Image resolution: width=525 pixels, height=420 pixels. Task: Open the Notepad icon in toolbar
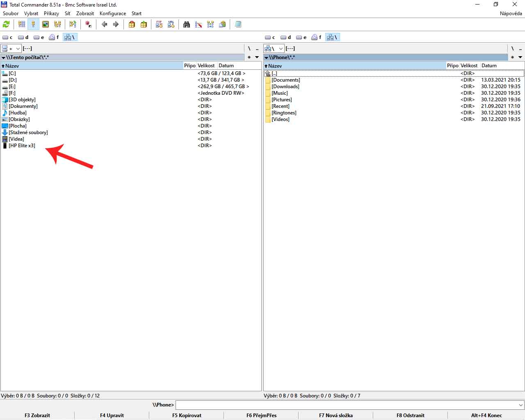pos(238,25)
